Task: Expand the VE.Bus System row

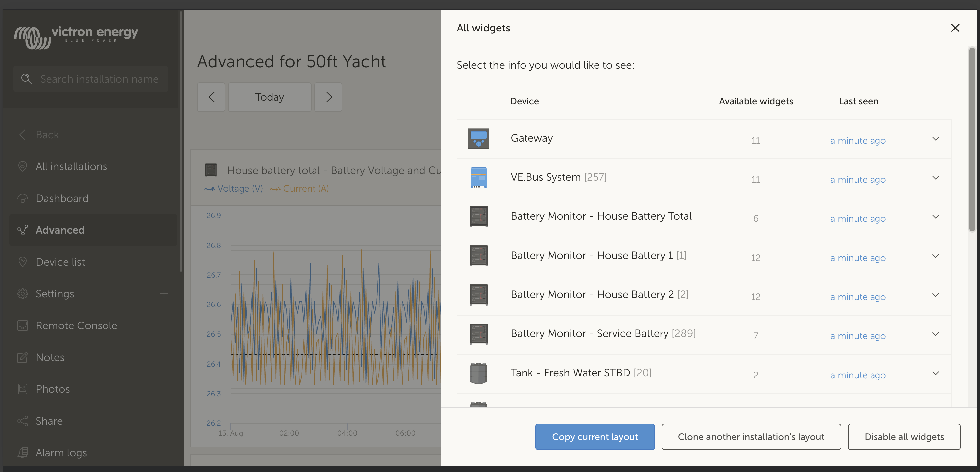Action: coord(935,178)
